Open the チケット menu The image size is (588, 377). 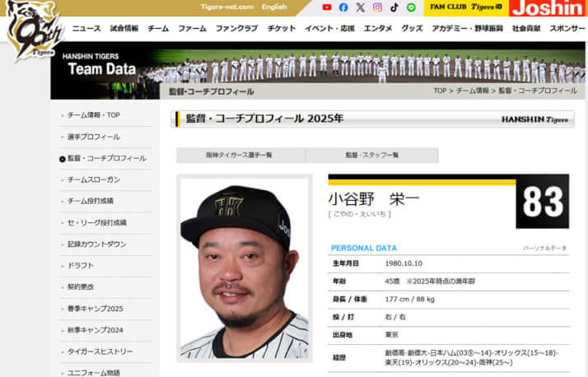coord(282,29)
